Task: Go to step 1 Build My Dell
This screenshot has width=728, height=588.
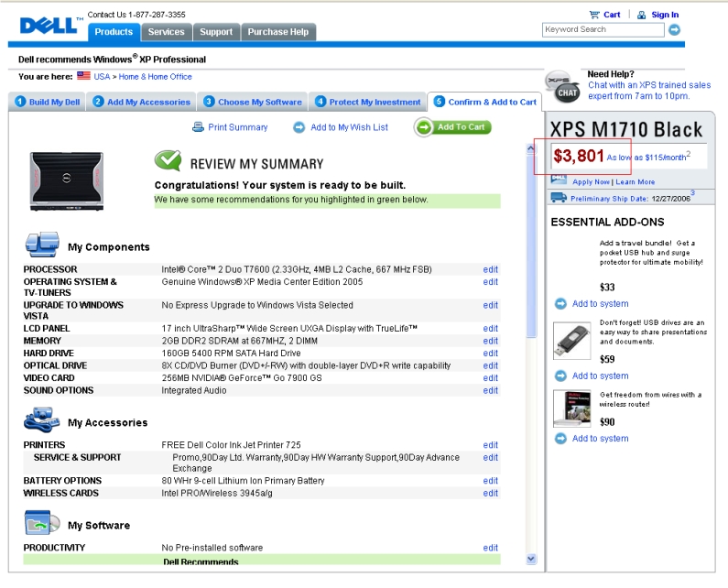Action: (47, 102)
